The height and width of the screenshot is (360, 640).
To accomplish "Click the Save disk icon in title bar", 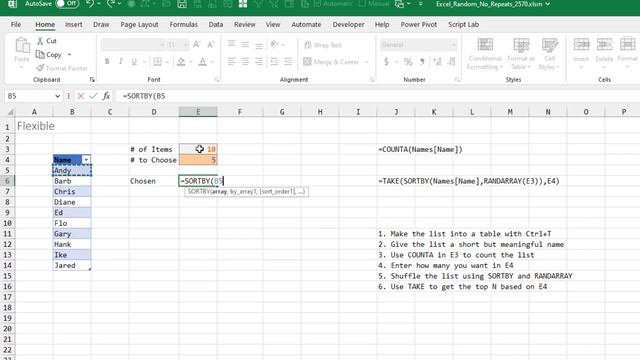I will coord(182,4).
